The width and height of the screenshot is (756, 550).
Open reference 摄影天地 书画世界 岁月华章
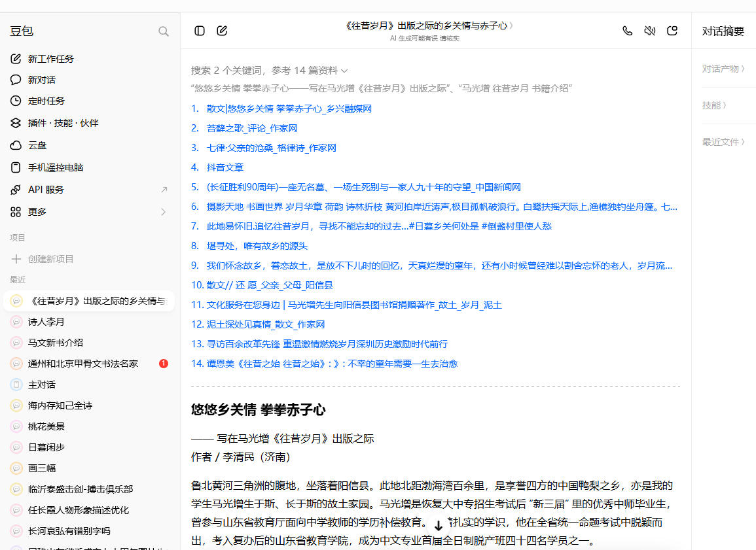click(442, 207)
